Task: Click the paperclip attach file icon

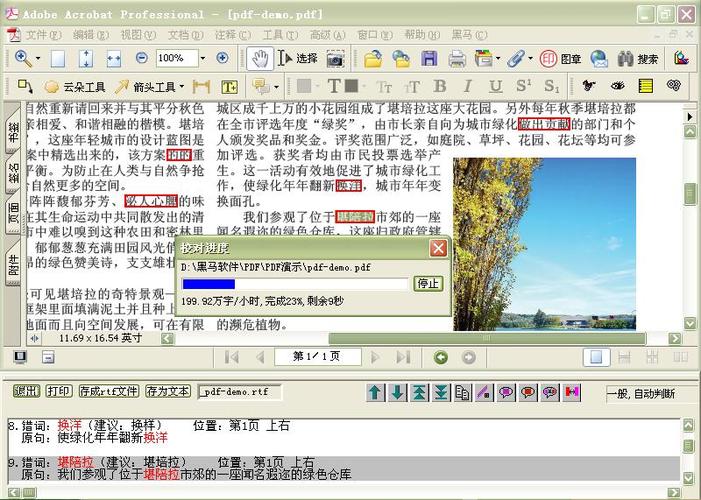Action: pyautogui.click(x=515, y=59)
